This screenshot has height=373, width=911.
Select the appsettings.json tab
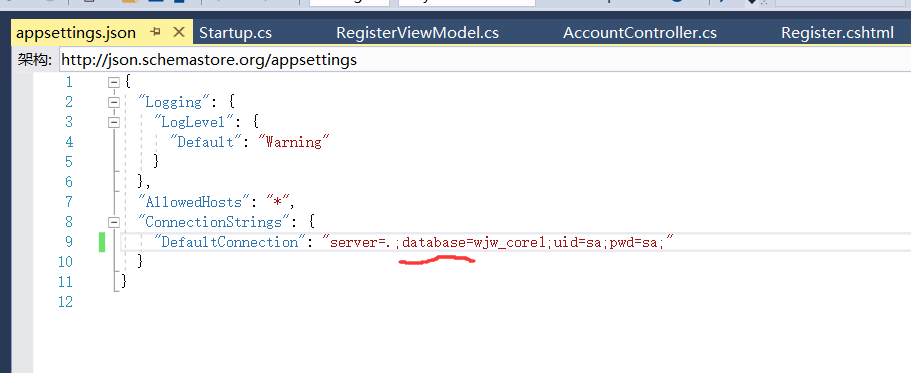tap(76, 33)
